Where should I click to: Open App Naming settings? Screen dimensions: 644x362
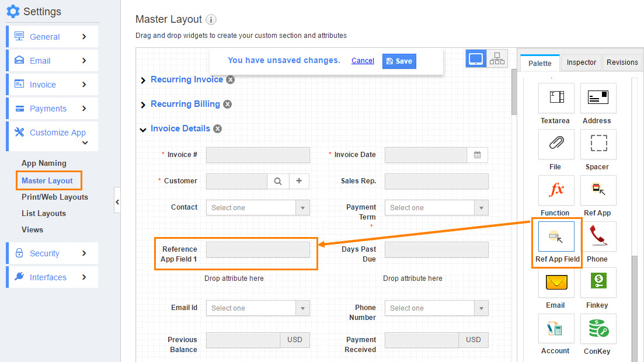tap(44, 163)
